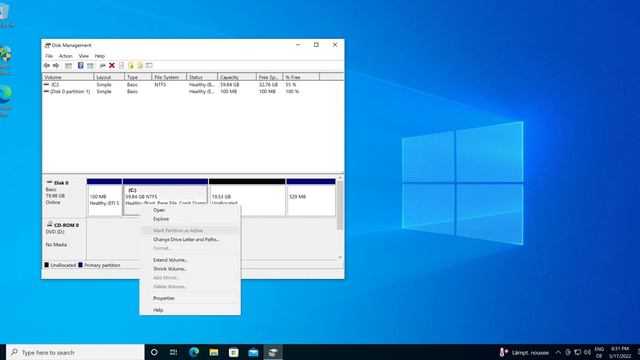640x360 pixels.
Task: Click the blue Help toolbar icon
Action: point(80,66)
